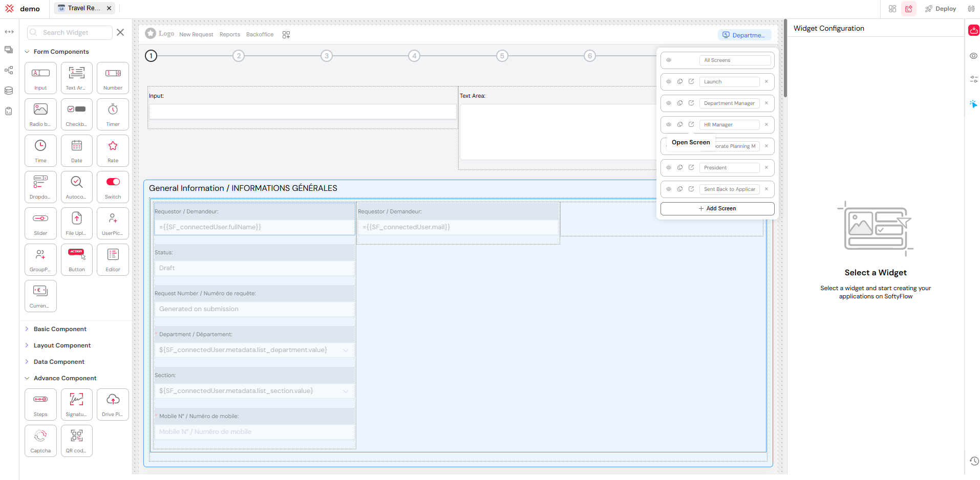The image size is (980, 480).
Task: Pick the Currency widget
Action: point(40,296)
